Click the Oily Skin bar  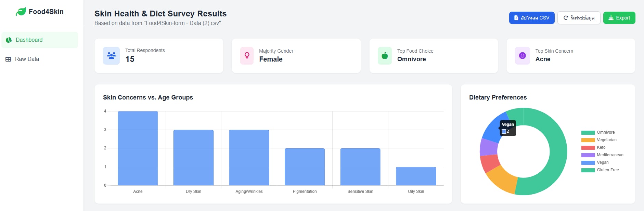pos(416,176)
